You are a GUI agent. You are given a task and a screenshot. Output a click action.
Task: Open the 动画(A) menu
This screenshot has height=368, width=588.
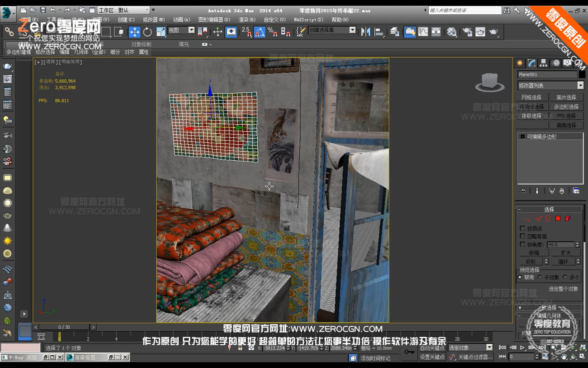(x=182, y=20)
